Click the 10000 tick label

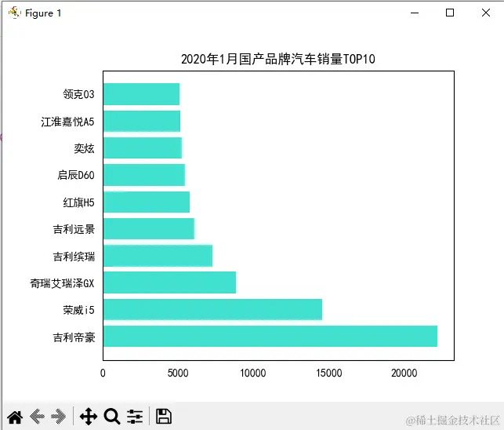253,373
